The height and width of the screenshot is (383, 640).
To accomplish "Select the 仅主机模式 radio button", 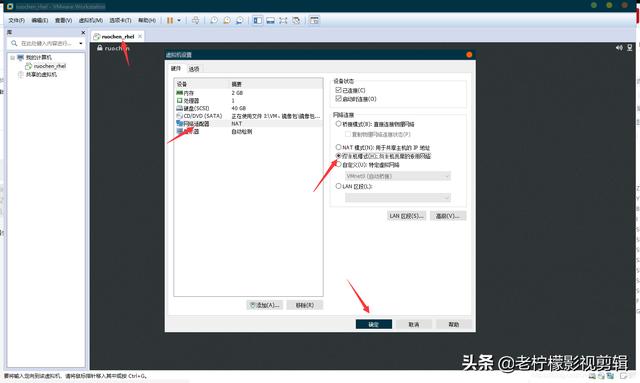I will 338,156.
